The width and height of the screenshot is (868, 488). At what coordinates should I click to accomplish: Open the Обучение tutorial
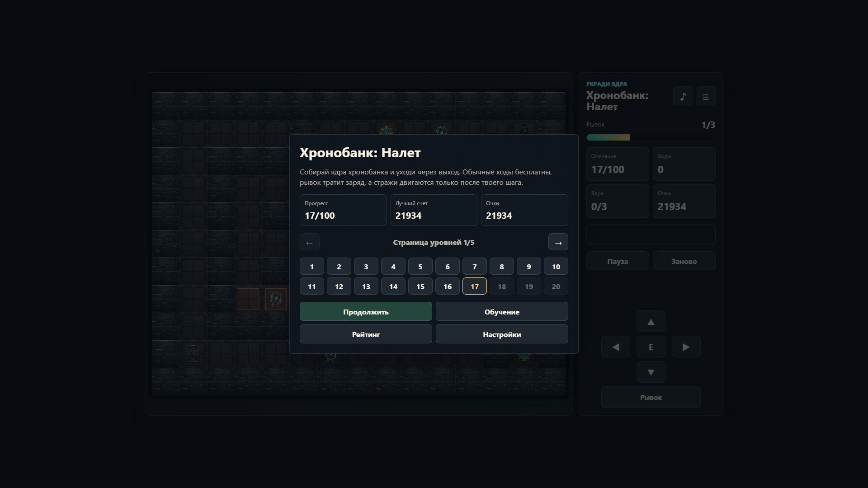502,312
